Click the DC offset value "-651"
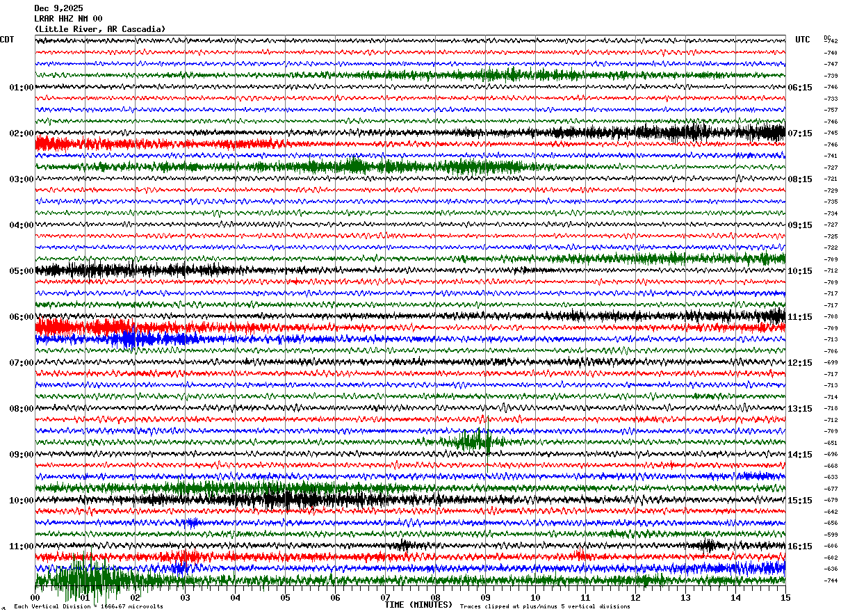The image size is (841, 616). 831,443
